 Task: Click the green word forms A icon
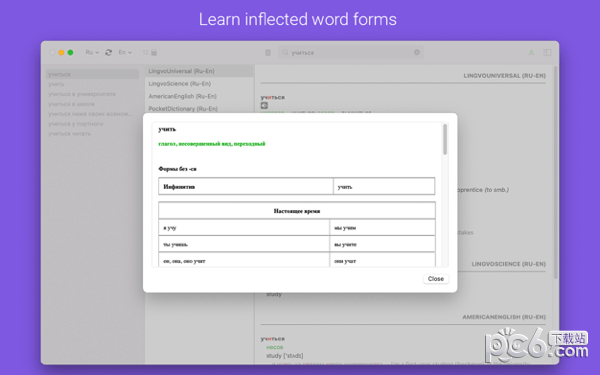click(x=531, y=52)
